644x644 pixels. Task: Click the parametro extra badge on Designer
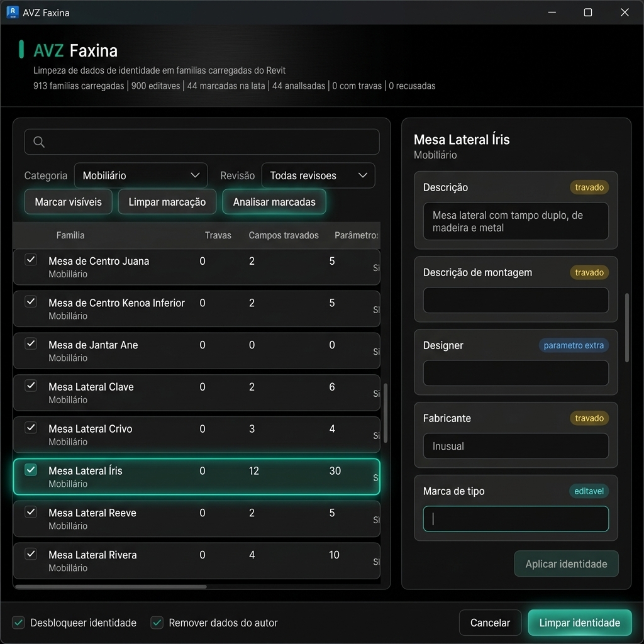pos(574,345)
